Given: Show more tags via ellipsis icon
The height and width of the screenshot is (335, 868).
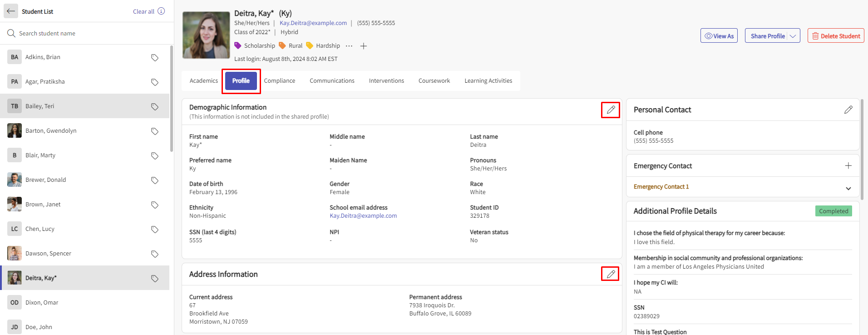Looking at the screenshot, I should point(349,46).
